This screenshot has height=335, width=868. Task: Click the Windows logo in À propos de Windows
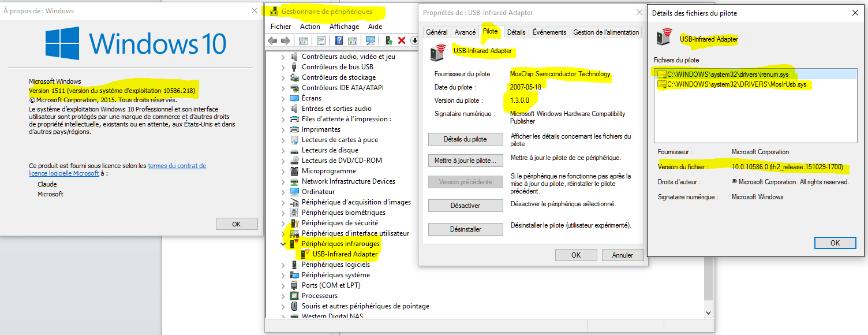[63, 43]
